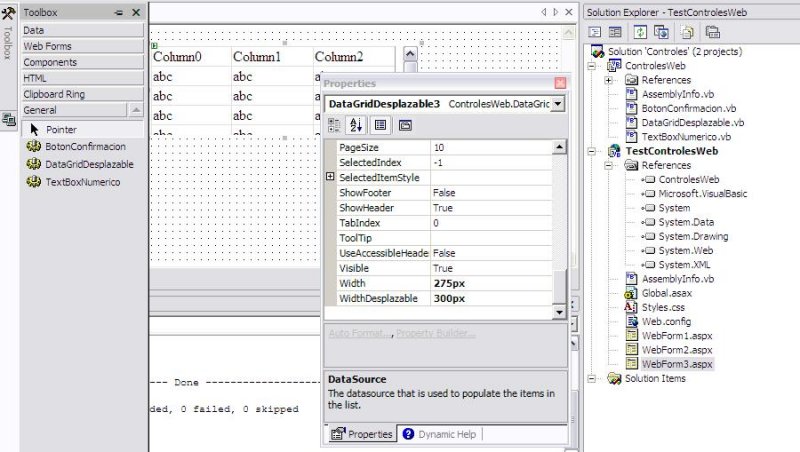Click the second Solution Explorer toolbar icon
Screen dimensions: 800x452
(615, 32)
